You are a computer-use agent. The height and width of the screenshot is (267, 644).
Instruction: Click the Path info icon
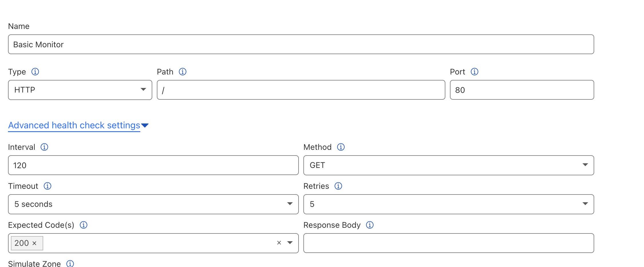click(183, 72)
